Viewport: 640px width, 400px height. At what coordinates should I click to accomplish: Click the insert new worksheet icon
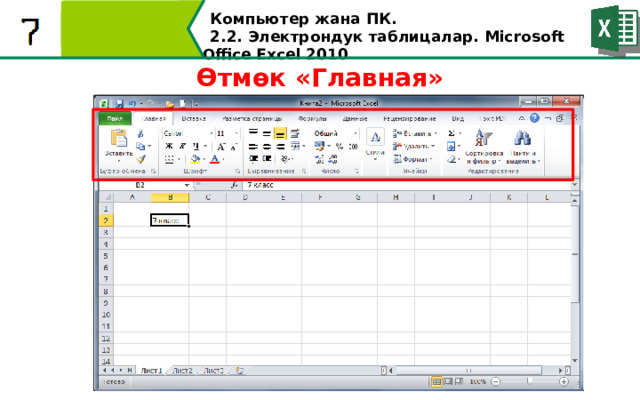point(240,371)
